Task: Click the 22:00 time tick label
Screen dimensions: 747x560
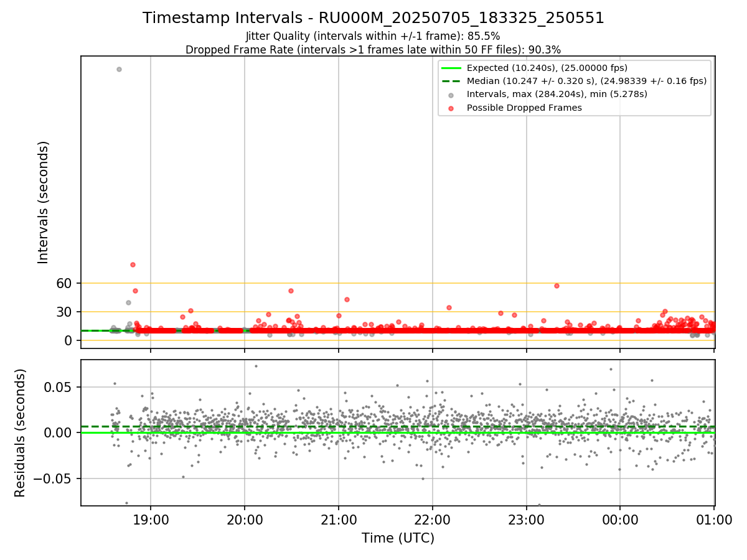Action: point(433,520)
